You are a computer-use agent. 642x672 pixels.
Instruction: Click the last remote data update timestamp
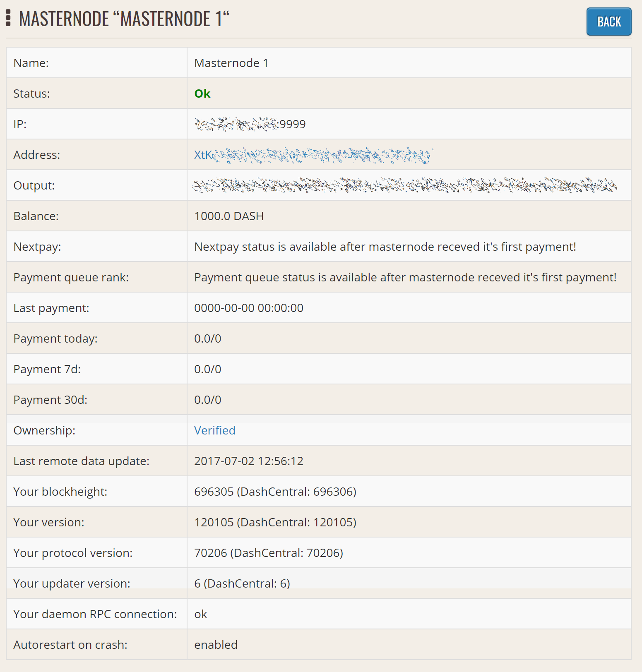click(249, 461)
